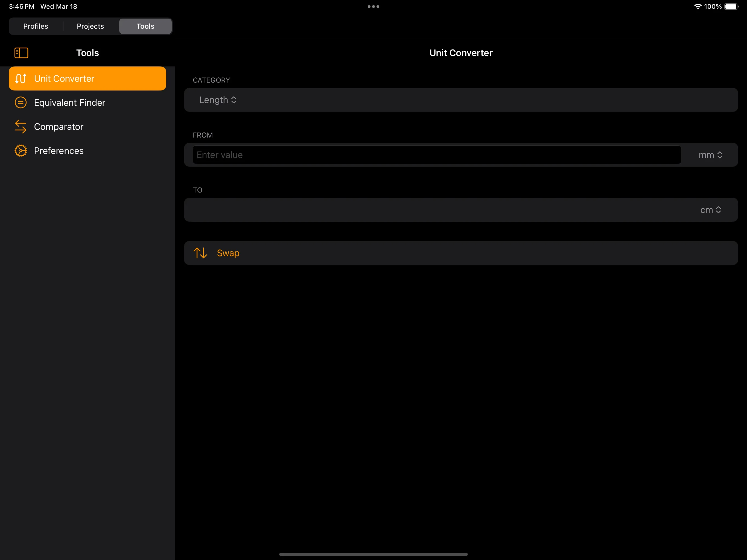Click the Equivalent Finder equals icon

click(x=21, y=102)
